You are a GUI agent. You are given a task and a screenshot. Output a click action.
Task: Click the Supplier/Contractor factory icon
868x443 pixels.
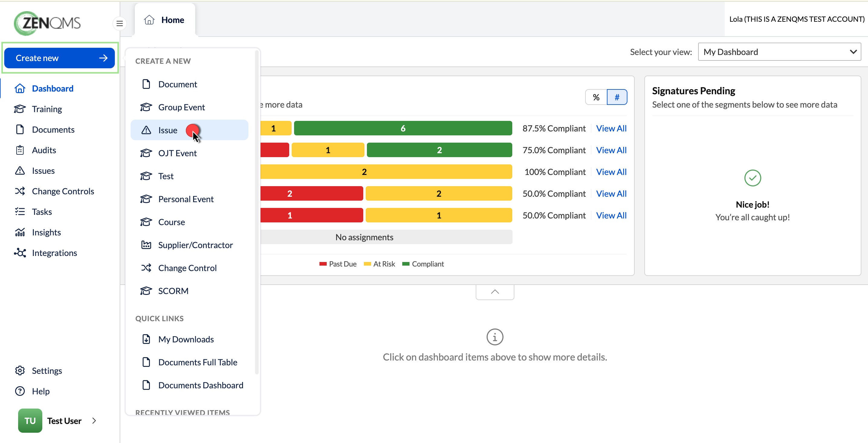click(146, 245)
